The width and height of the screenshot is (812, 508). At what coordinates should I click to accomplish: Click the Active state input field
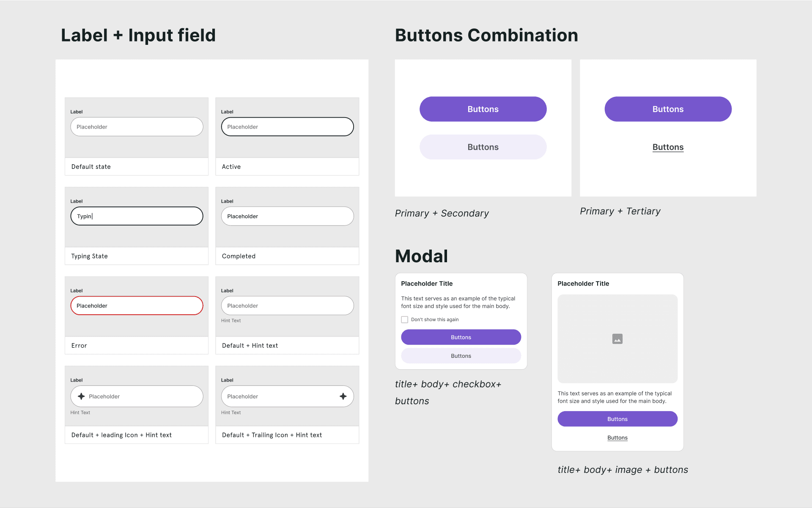coord(287,127)
